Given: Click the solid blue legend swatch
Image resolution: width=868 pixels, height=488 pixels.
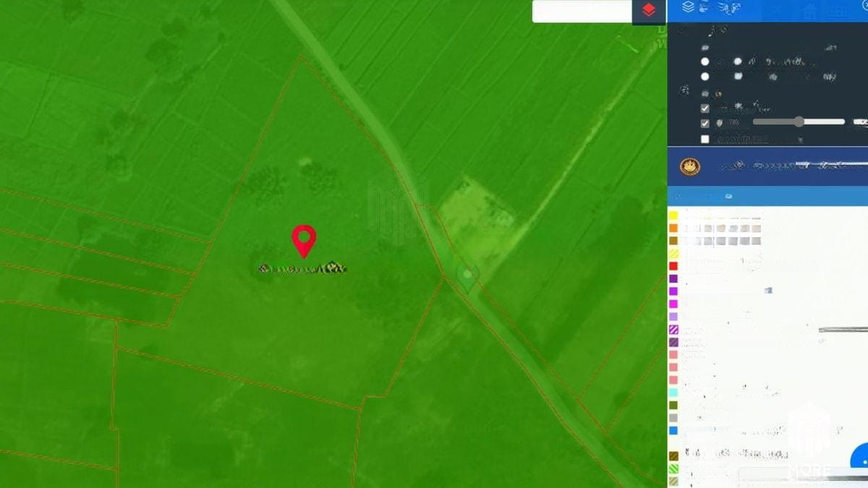Looking at the screenshot, I should (x=673, y=430).
